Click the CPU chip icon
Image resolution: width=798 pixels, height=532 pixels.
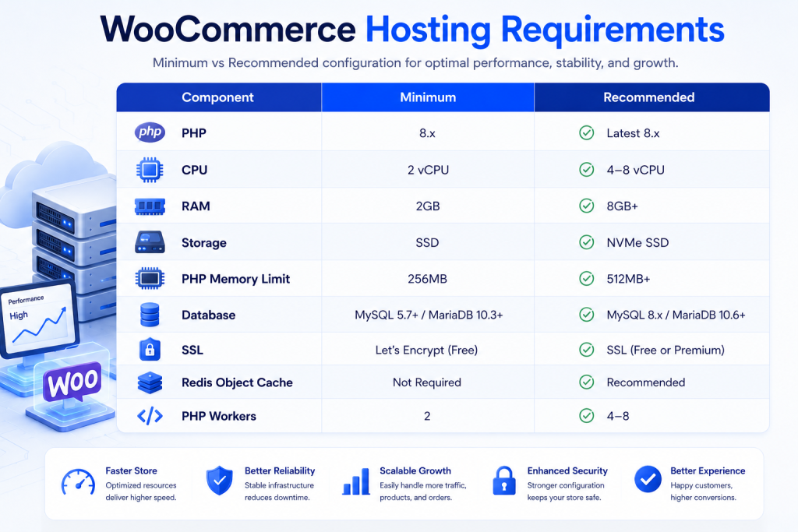coord(150,170)
